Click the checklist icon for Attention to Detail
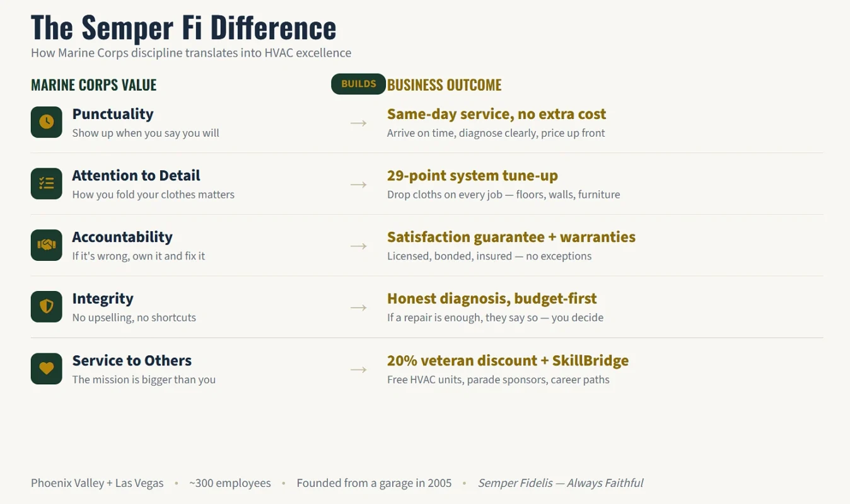 coord(47,183)
